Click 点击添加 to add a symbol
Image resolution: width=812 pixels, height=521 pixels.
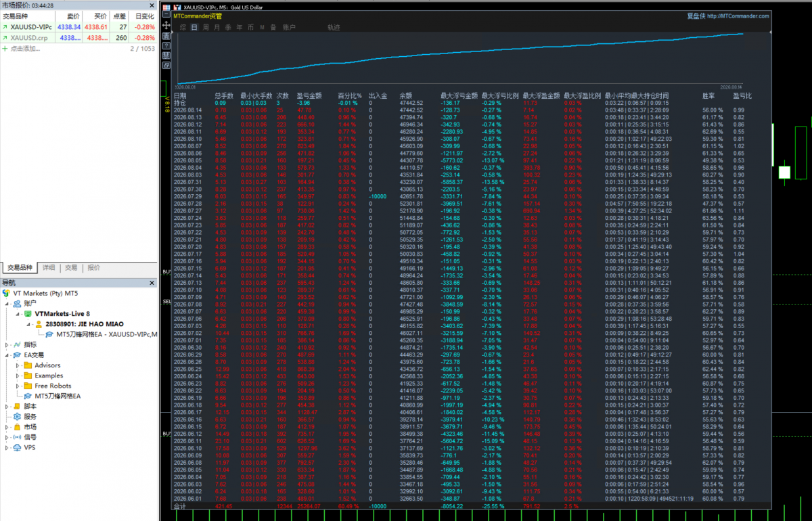click(x=25, y=49)
